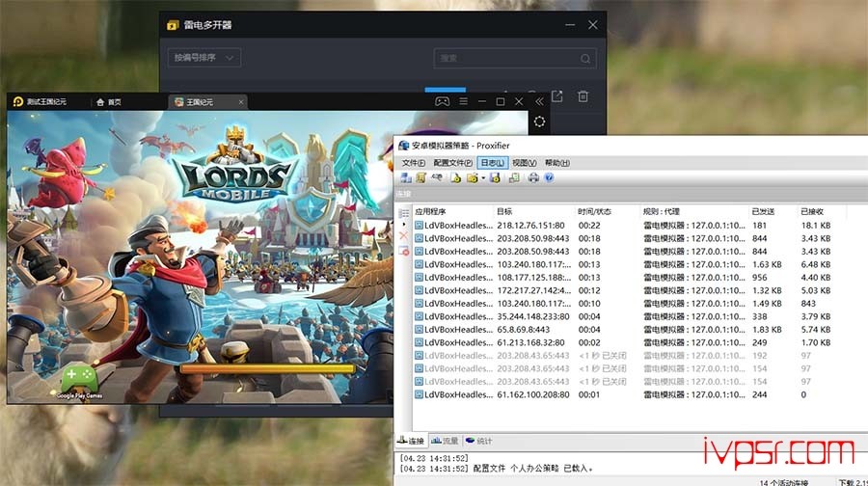This screenshot has width=868, height=486.
Task: Click the Proxifier app icon in title bar
Action: [x=403, y=146]
